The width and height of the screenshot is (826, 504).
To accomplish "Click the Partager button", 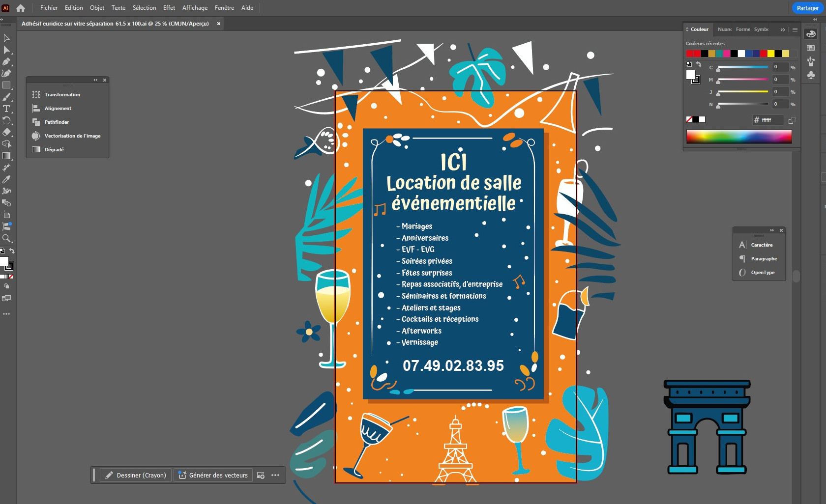I will point(807,8).
